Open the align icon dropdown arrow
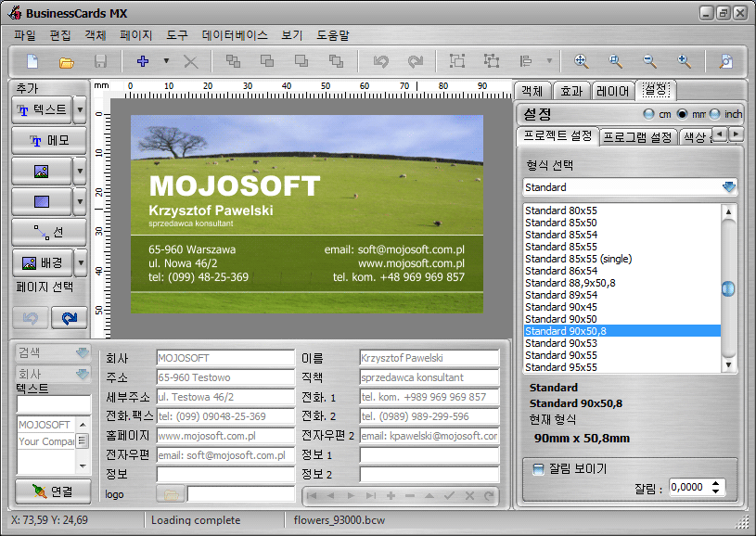756x536 pixels. (x=549, y=60)
